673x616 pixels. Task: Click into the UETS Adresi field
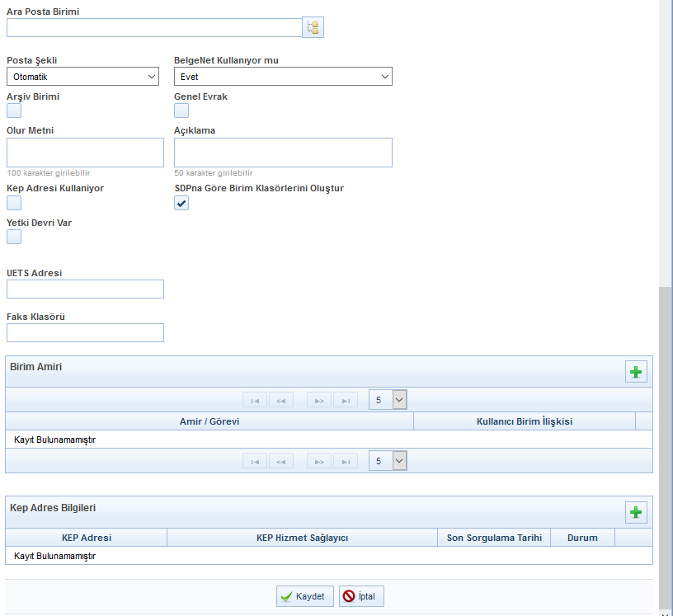pos(85,289)
